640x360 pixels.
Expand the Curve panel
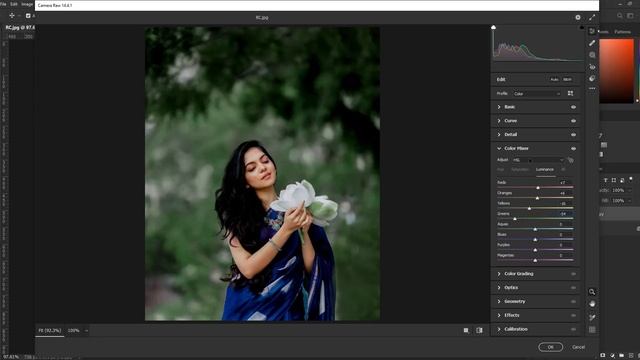(x=499, y=121)
